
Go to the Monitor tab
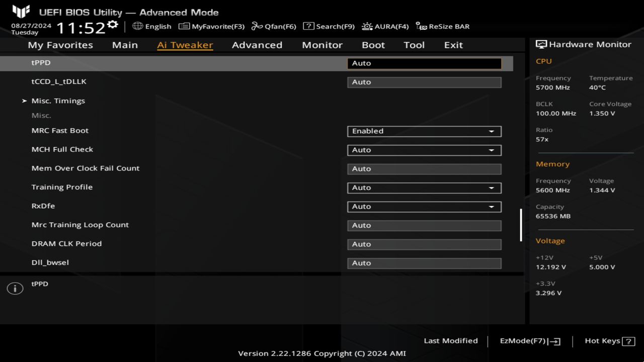click(322, 45)
